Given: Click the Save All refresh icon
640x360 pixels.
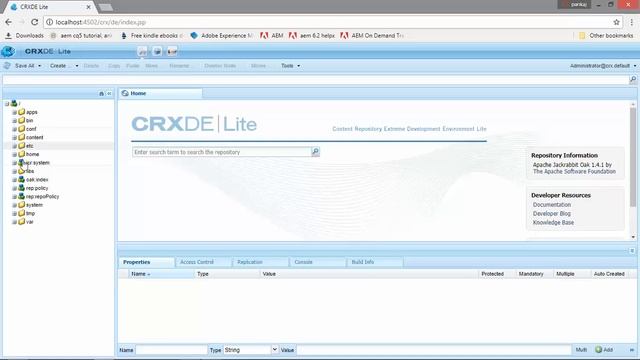Looking at the screenshot, I should pyautogui.click(x=7, y=66).
